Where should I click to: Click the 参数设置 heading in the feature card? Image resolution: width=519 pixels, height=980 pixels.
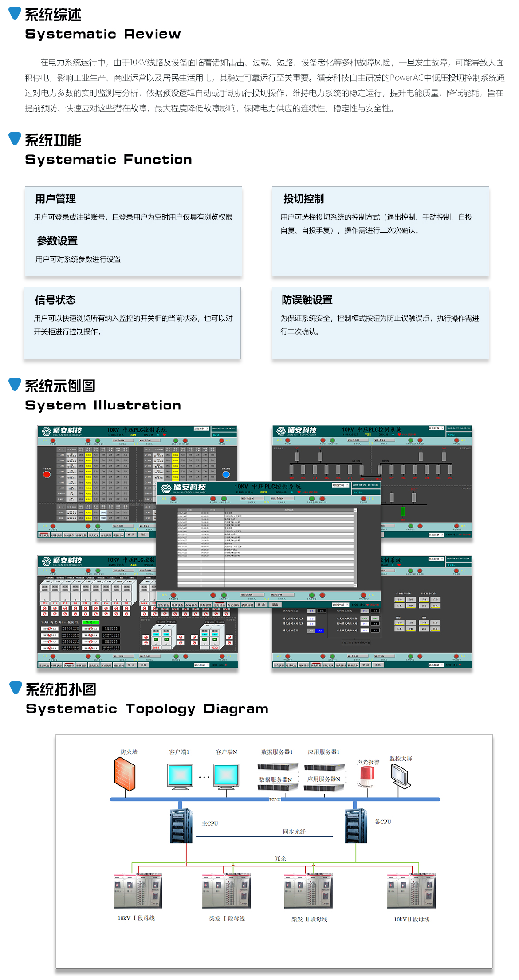tap(57, 241)
